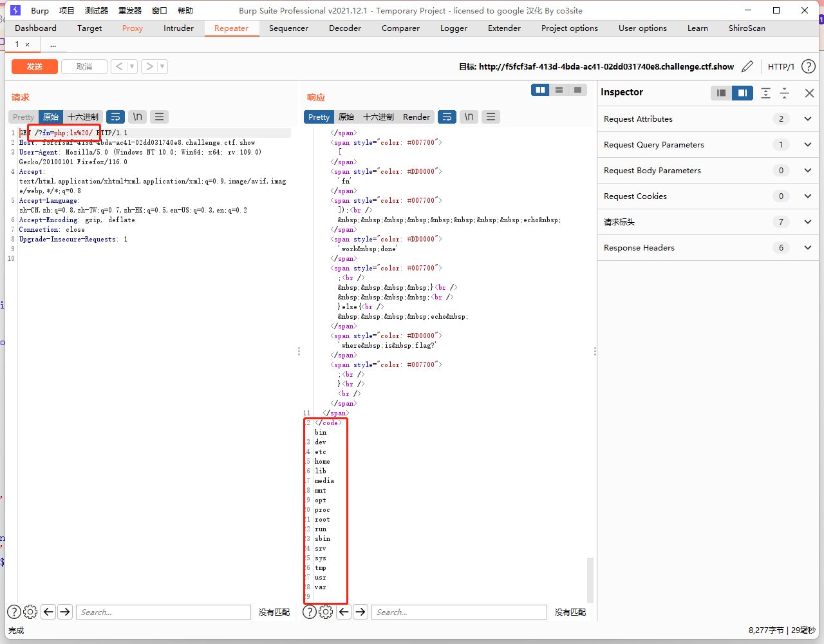Close Repeater tab 1
Viewport: 824px width, 644px height.
27,44
